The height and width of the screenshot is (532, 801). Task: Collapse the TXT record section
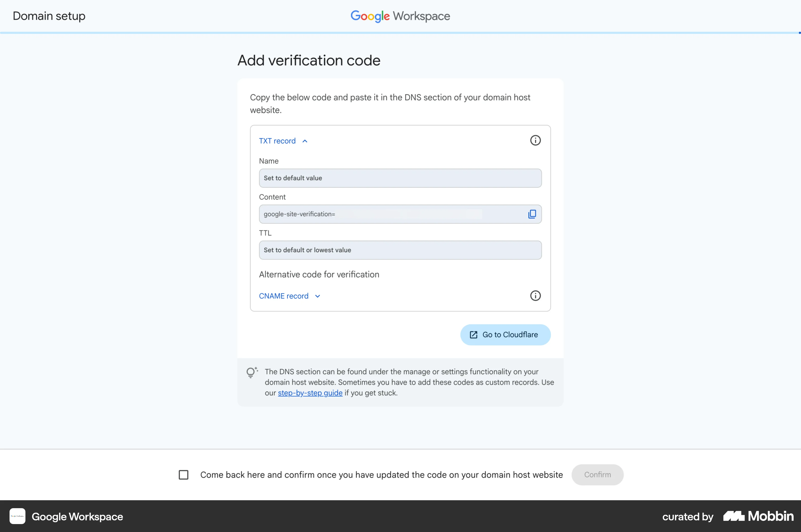tap(283, 141)
